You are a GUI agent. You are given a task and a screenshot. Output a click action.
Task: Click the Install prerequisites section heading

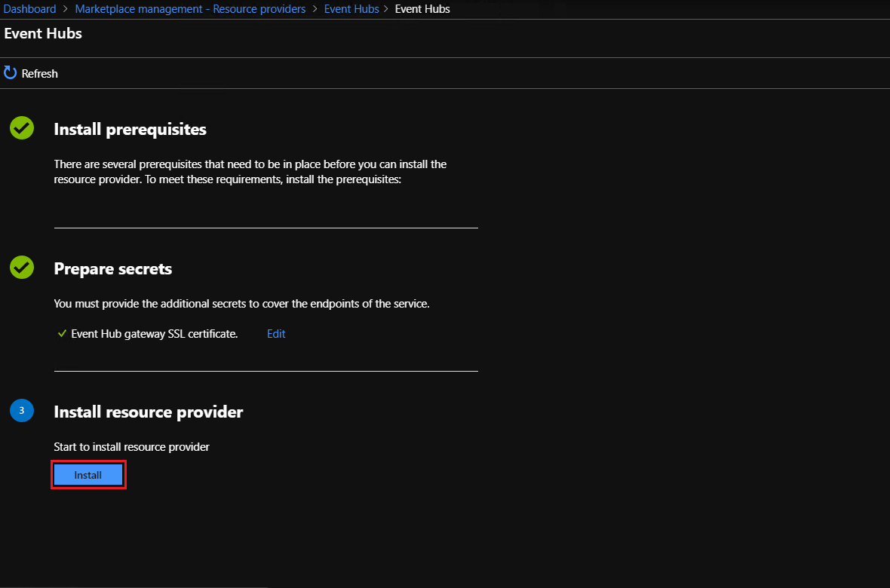click(130, 129)
